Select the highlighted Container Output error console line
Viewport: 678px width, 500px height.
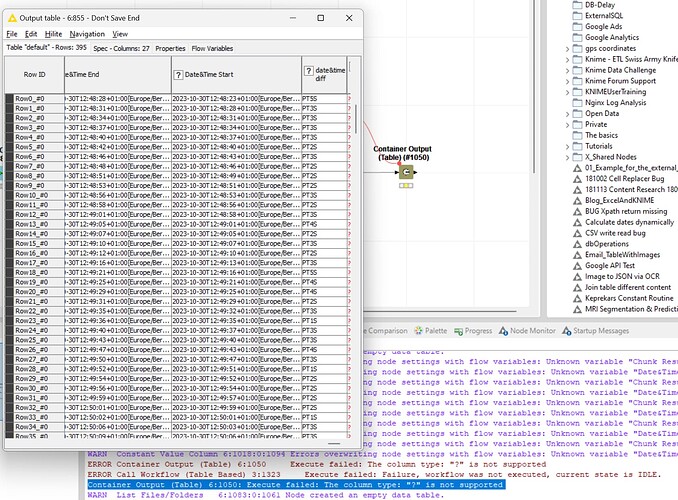pos(296,485)
